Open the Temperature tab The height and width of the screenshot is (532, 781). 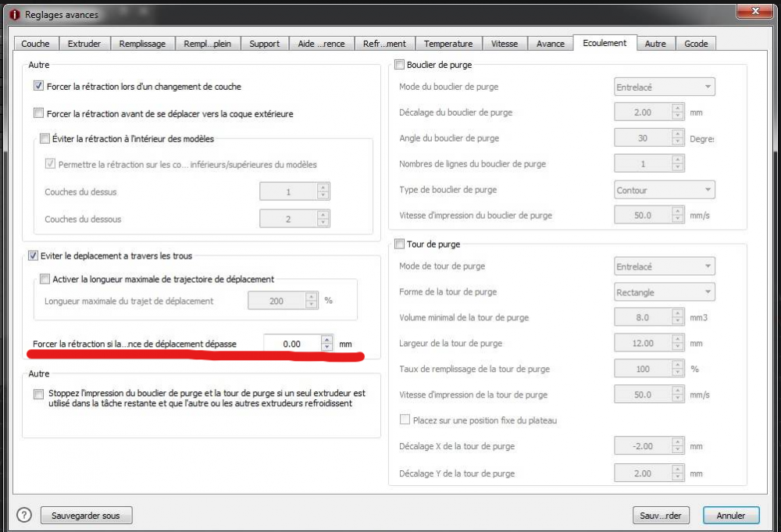448,43
